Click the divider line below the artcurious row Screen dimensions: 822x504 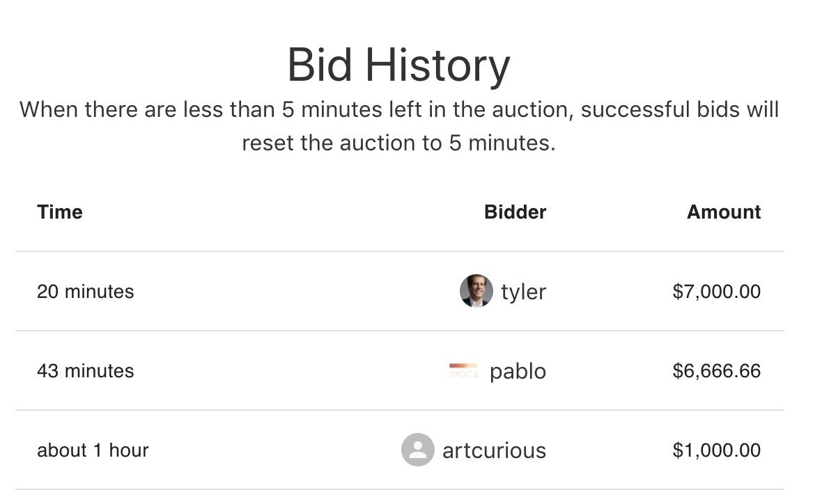click(399, 489)
